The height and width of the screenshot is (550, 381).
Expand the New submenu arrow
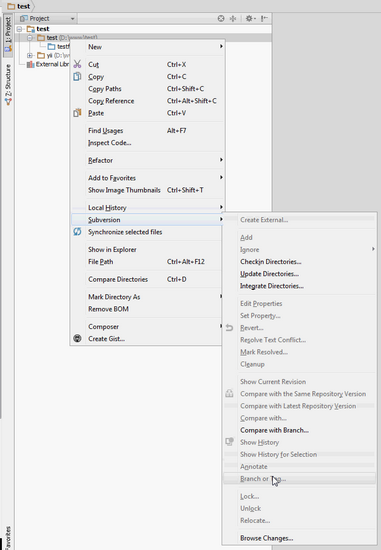pyautogui.click(x=221, y=47)
